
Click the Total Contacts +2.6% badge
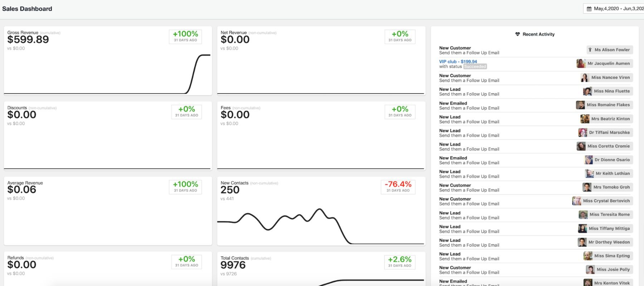pyautogui.click(x=400, y=262)
